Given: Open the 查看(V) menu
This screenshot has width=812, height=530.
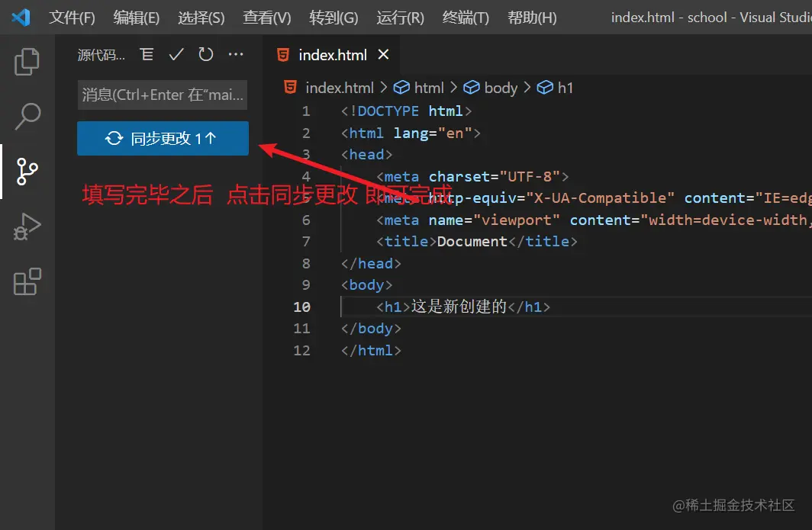Looking at the screenshot, I should pyautogui.click(x=267, y=18).
